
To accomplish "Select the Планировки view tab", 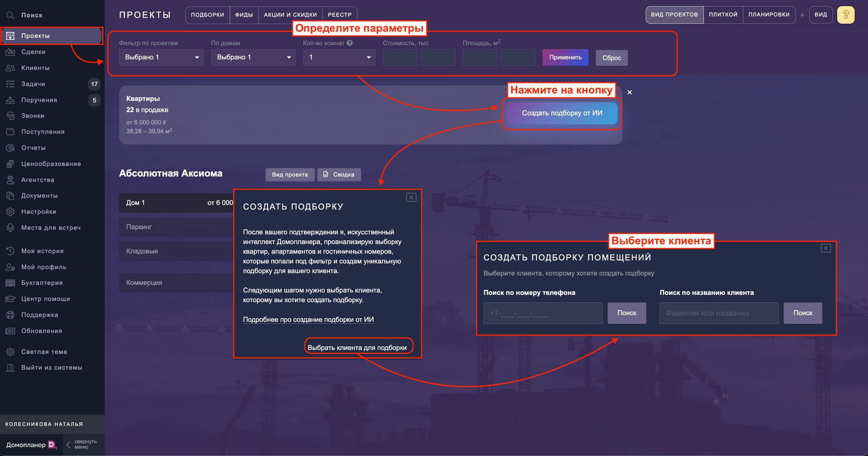I will pyautogui.click(x=769, y=15).
